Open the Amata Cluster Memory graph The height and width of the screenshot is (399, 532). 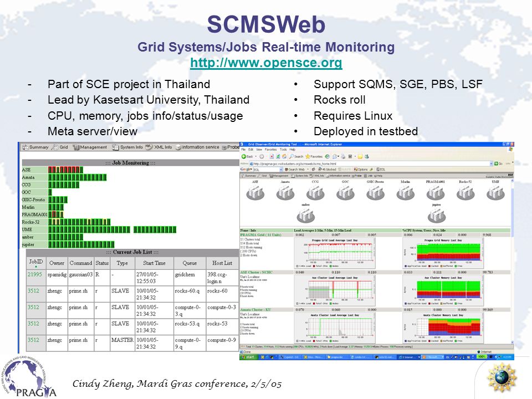click(443, 328)
